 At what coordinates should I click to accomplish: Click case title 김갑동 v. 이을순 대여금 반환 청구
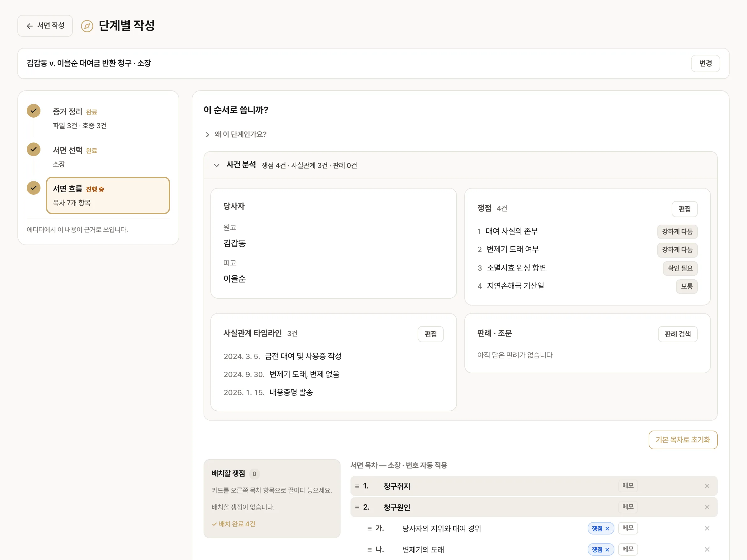click(x=79, y=63)
